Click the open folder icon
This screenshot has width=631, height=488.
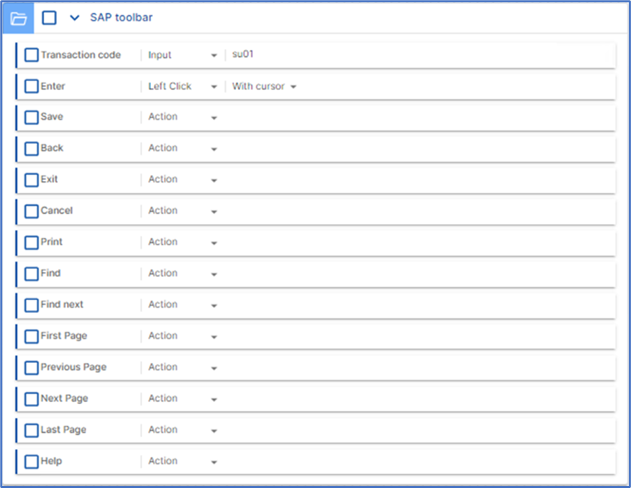[18, 18]
